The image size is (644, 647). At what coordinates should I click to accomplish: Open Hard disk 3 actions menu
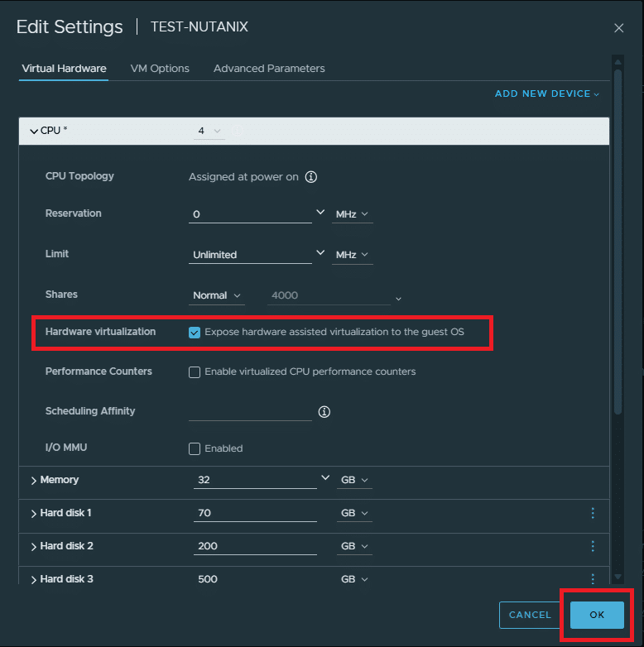[x=593, y=579]
